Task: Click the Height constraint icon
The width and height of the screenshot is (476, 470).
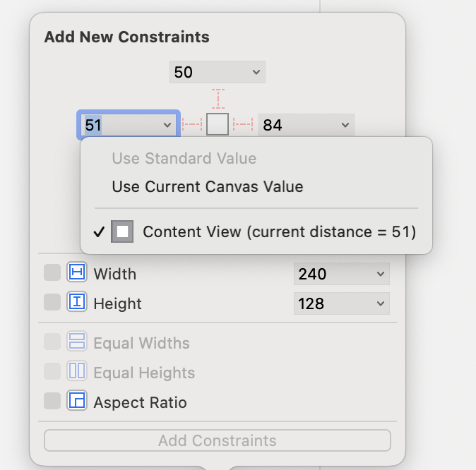Action: coord(76,303)
